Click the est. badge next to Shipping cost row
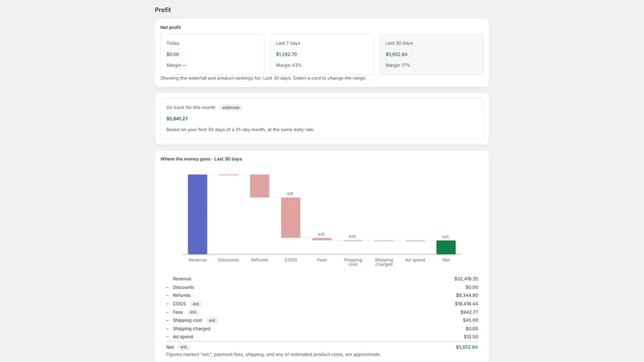The height and width of the screenshot is (362, 644). [x=213, y=320]
